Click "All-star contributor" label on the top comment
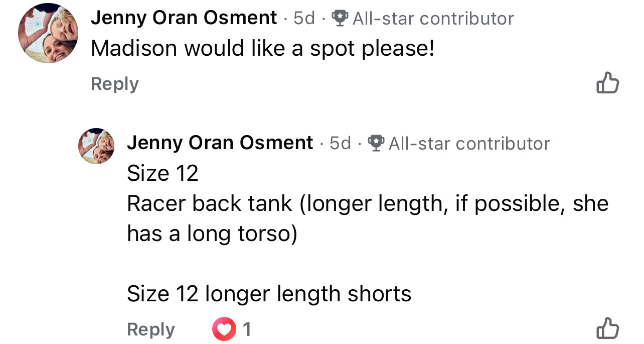This screenshot has height=344, width=644. 433,19
